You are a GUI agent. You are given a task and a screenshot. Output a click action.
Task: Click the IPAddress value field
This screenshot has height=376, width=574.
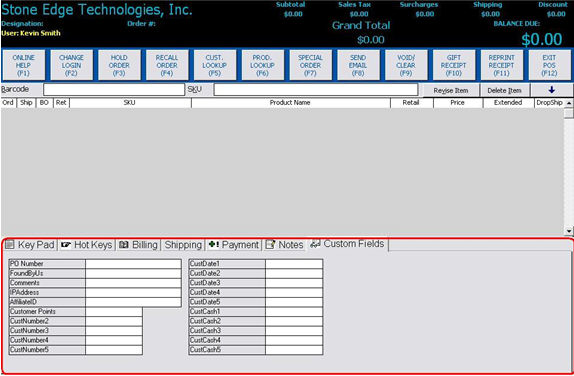(133, 293)
